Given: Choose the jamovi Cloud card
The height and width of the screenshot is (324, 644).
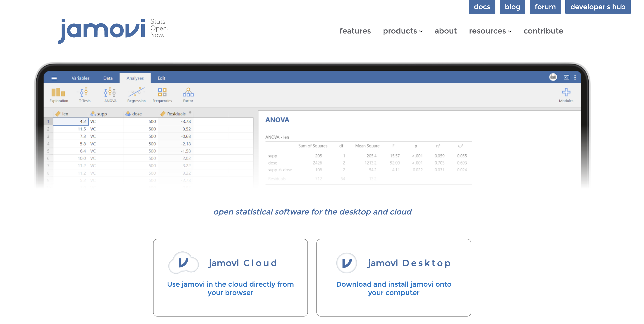Looking at the screenshot, I should pos(230,277).
